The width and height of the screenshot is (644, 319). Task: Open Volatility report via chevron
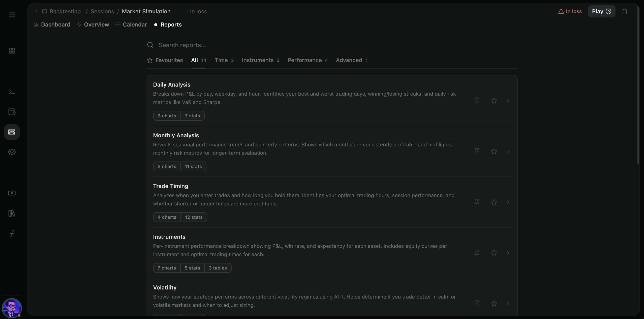pyautogui.click(x=508, y=304)
